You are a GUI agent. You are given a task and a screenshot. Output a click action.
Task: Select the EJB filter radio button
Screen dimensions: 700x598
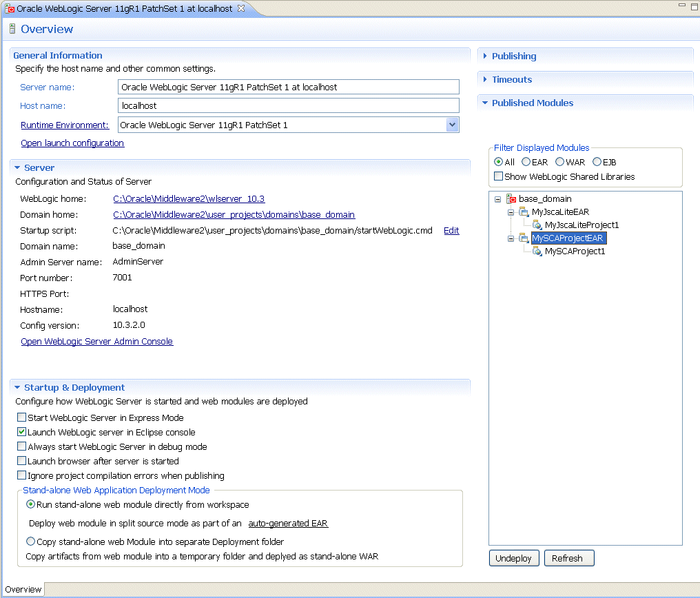click(x=597, y=162)
